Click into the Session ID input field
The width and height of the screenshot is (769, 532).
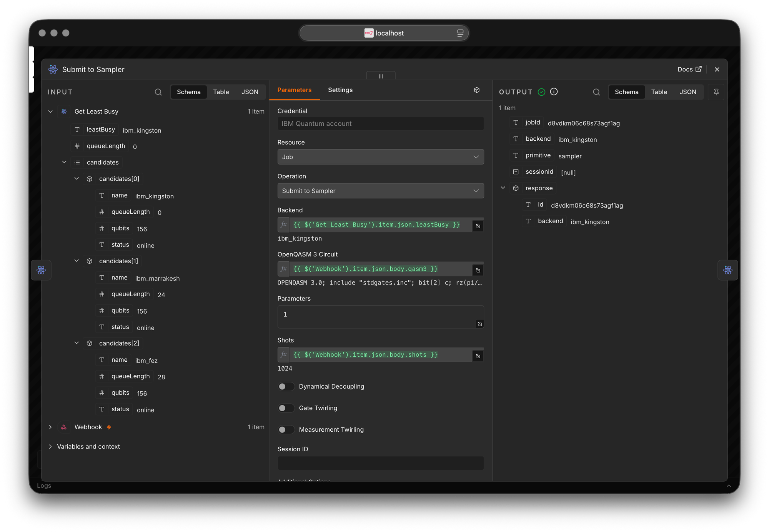(381, 463)
